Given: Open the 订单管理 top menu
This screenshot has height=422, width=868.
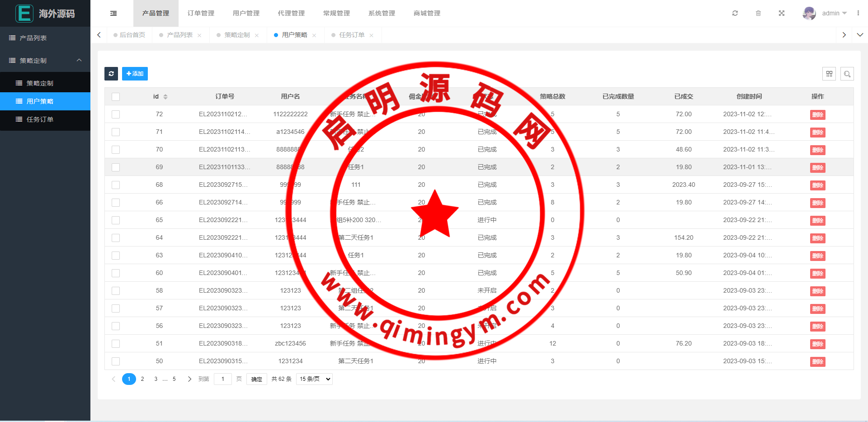Looking at the screenshot, I should tap(201, 14).
